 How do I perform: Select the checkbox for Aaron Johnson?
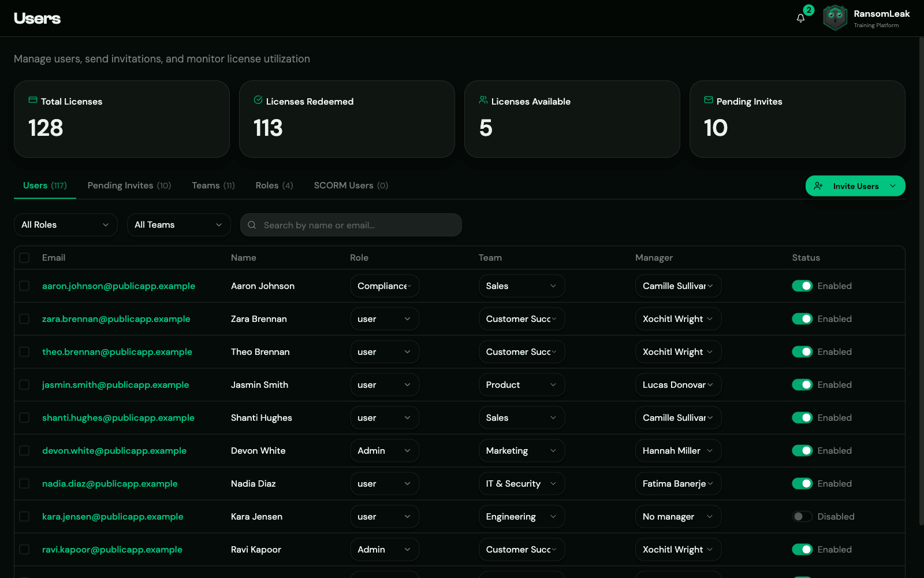tap(24, 286)
